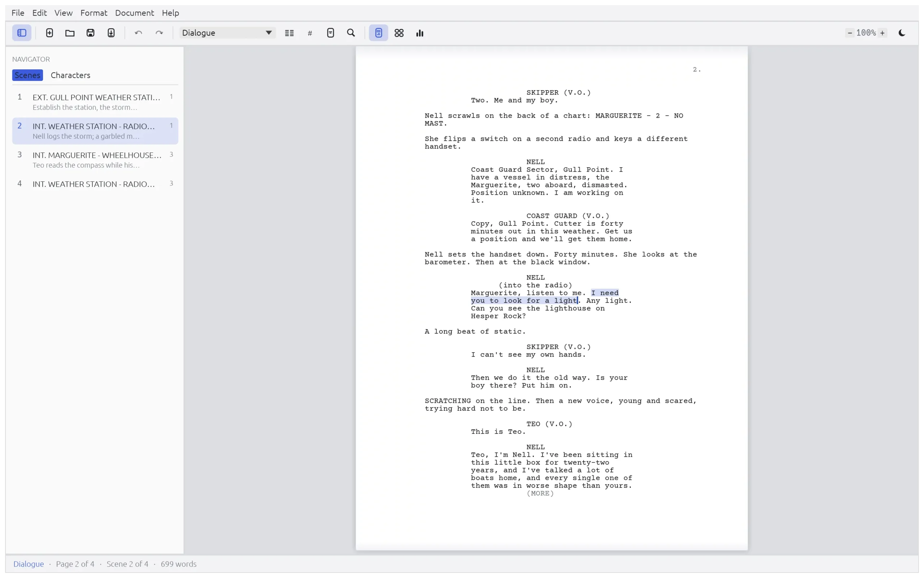Click the dual dialogue columns icon
924x578 pixels.
(289, 33)
